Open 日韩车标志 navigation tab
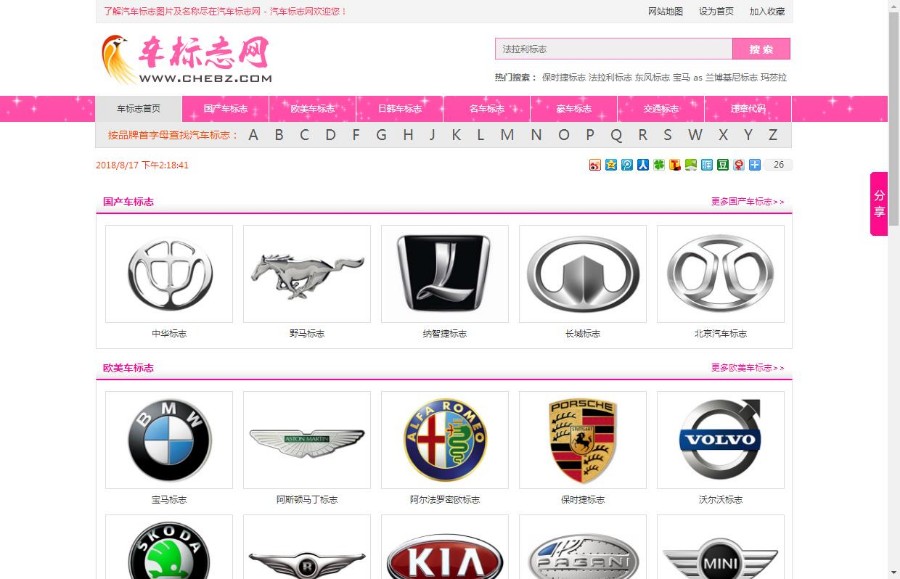900x579 pixels. click(400, 109)
